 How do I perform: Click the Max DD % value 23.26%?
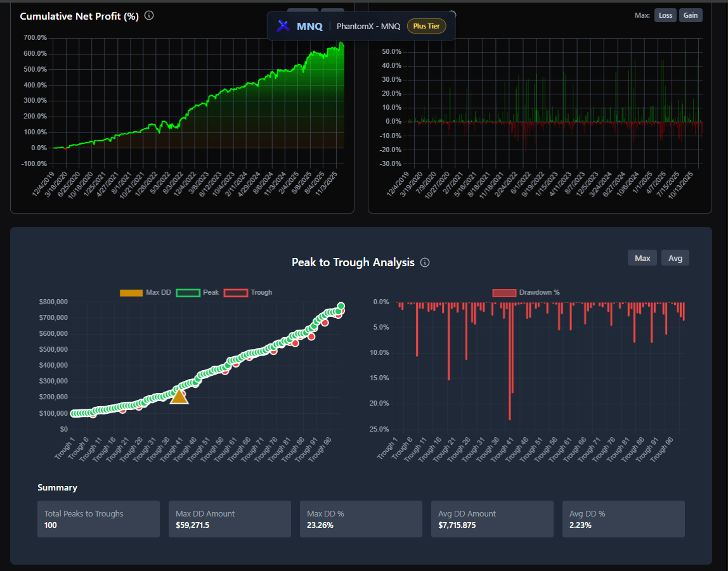320,525
